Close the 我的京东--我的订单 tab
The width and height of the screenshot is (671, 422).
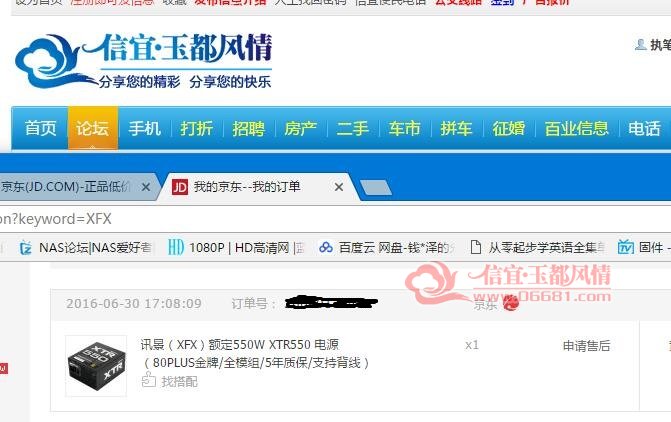(x=338, y=187)
